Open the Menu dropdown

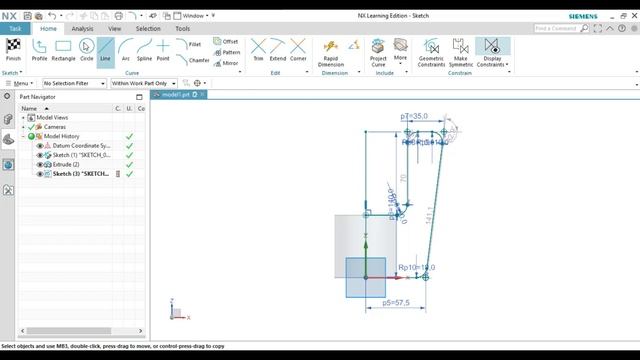[19, 83]
